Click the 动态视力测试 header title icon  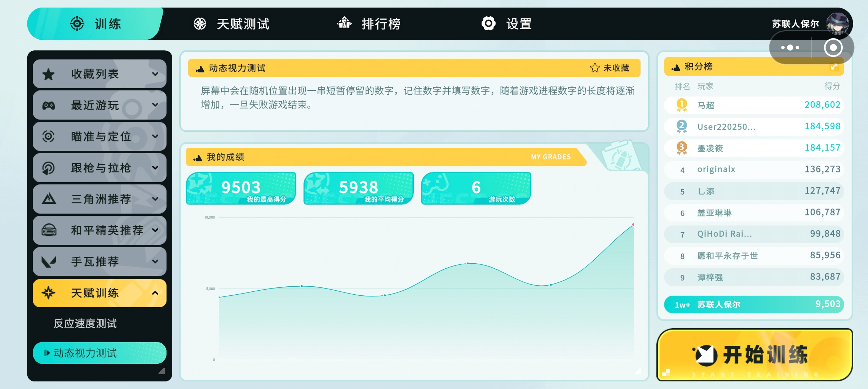[200, 68]
